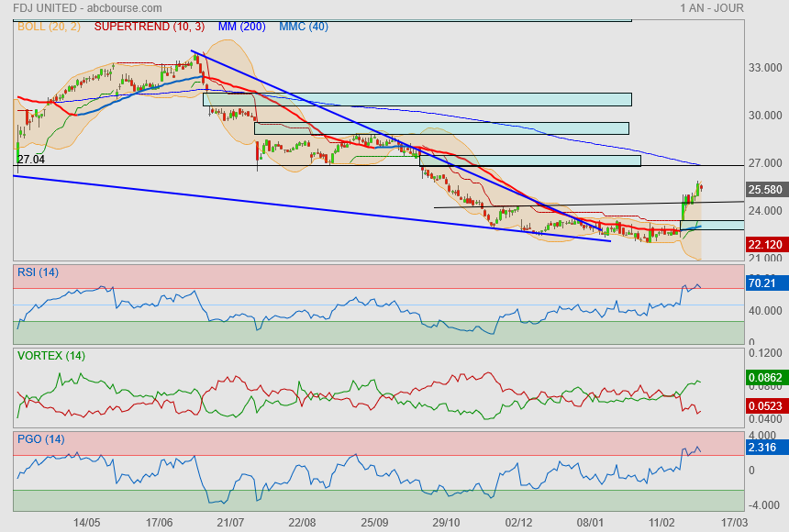Click the FDJ UNITED - abcbourse.com title

(x=87, y=8)
